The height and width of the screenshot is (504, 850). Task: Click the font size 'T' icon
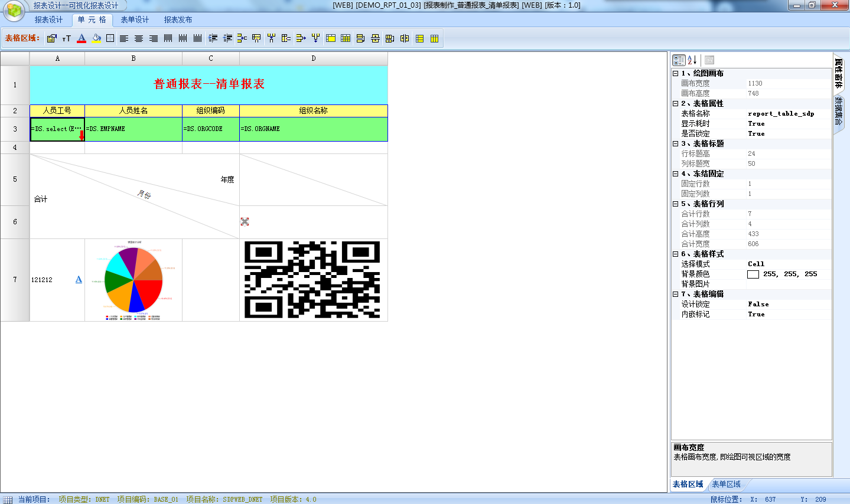[x=67, y=38]
